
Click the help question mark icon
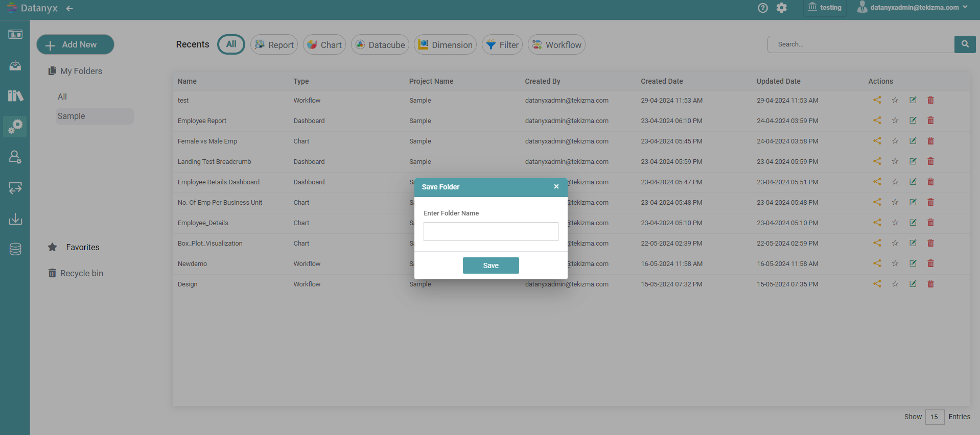click(762, 8)
